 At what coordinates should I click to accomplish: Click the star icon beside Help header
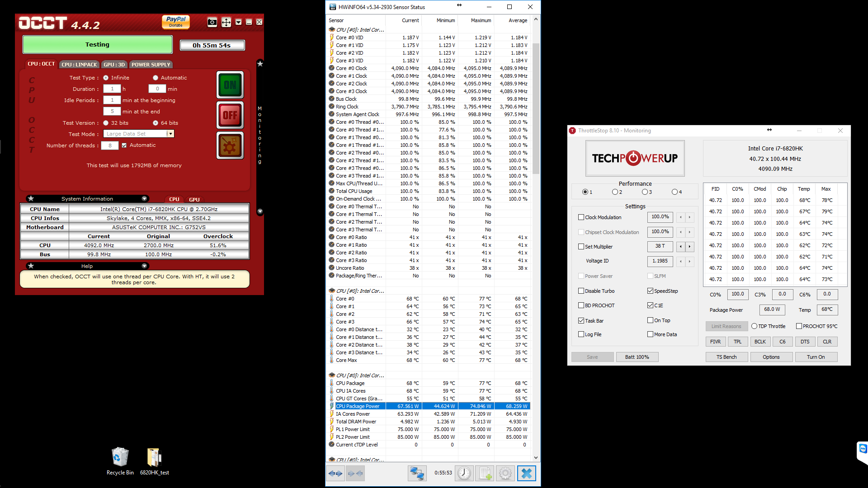(31, 266)
